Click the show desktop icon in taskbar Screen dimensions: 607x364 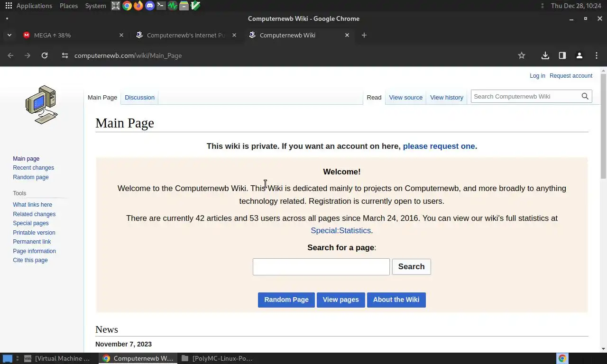[8, 358]
